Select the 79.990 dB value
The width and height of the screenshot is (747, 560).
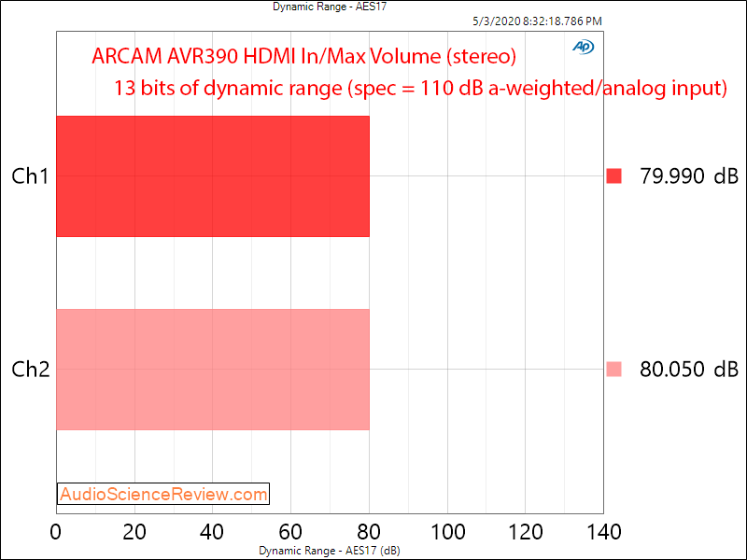689,176
